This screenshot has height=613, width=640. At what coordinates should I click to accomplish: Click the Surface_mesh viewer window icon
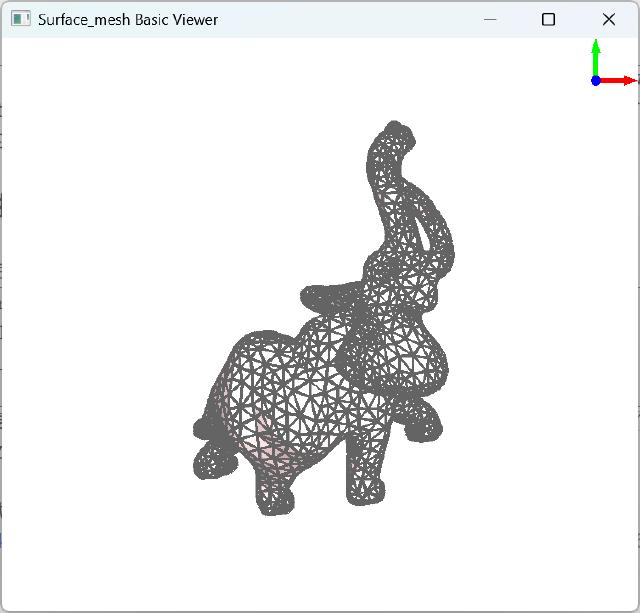[x=20, y=19]
